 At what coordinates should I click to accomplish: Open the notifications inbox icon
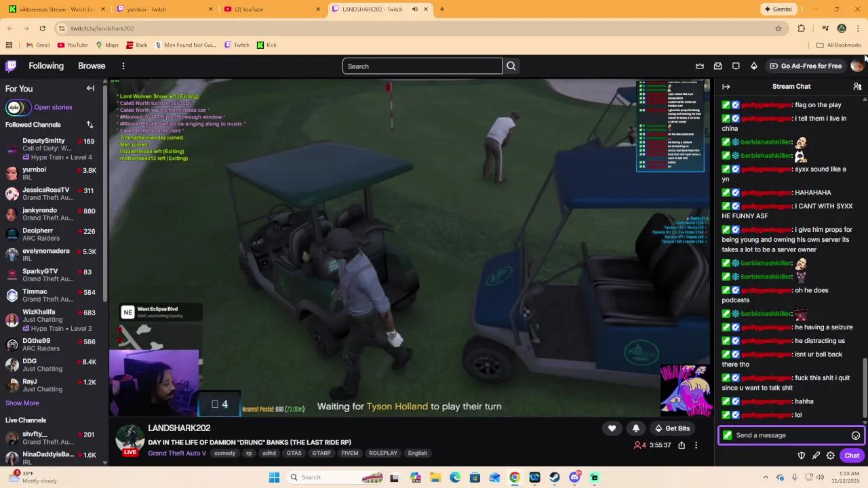pos(717,66)
